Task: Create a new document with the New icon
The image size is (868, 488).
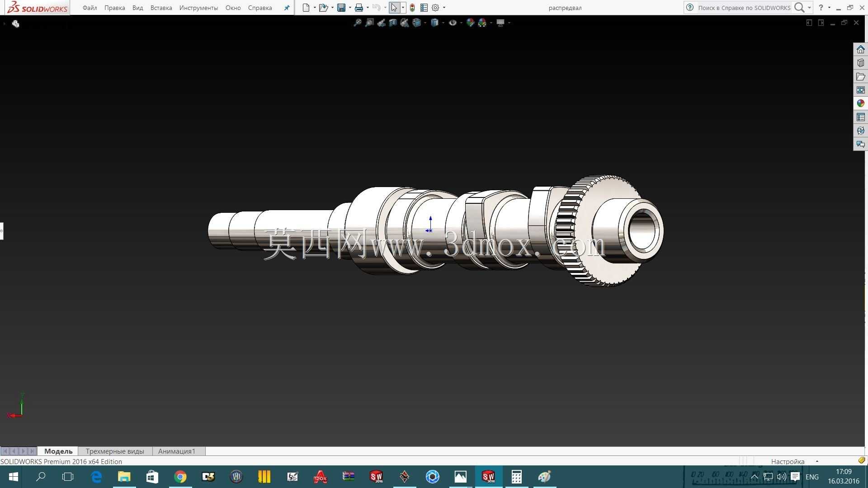Action: [306, 8]
